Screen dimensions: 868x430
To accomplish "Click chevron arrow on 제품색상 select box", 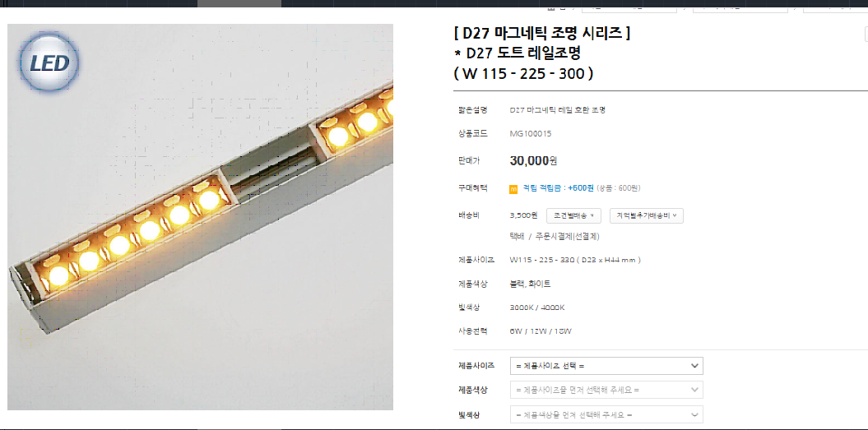I will pyautogui.click(x=694, y=391).
